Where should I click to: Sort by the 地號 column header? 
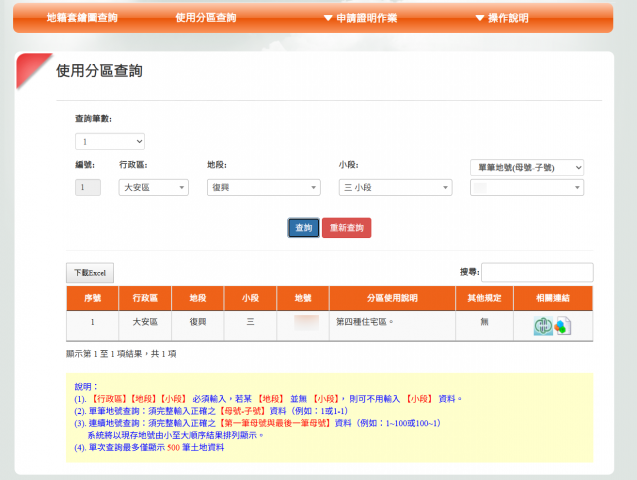pyautogui.click(x=303, y=298)
